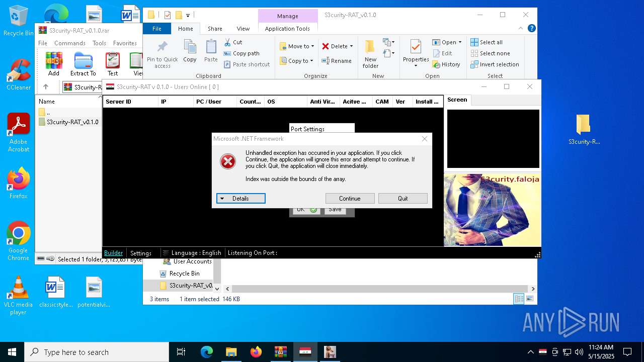
Task: Click the up-one-level arrow in WinRAR
Action: point(45,87)
